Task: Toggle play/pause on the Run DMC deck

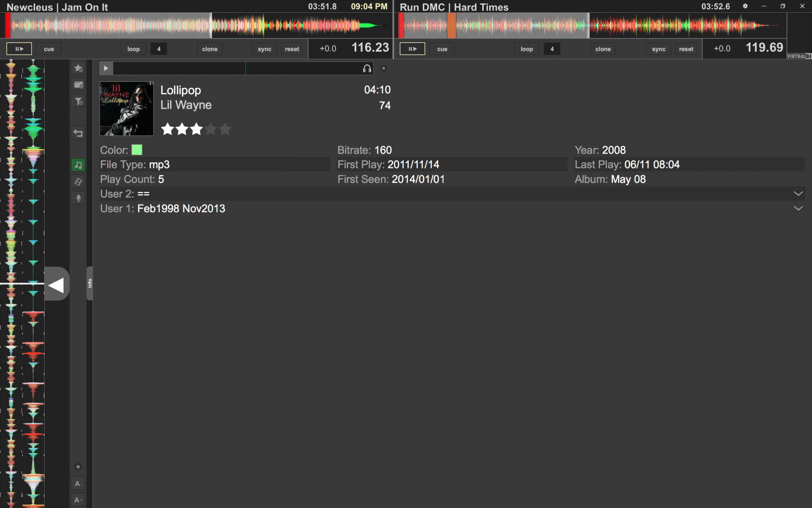Action: [412, 49]
